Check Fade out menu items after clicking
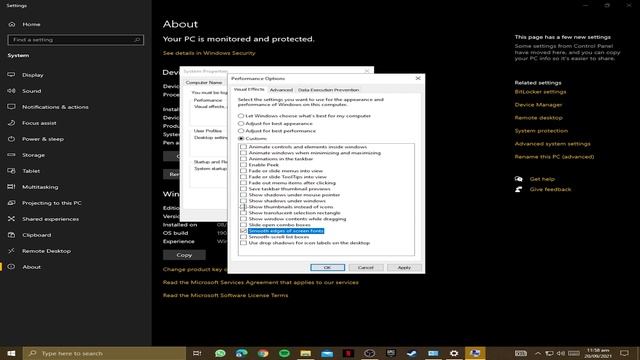 pos(244,183)
